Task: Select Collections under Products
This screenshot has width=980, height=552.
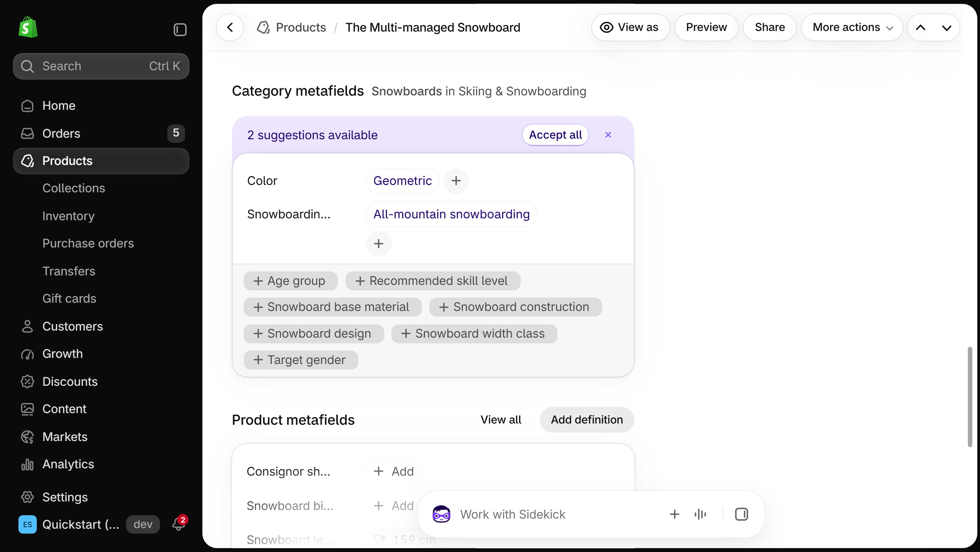Action: pyautogui.click(x=73, y=188)
